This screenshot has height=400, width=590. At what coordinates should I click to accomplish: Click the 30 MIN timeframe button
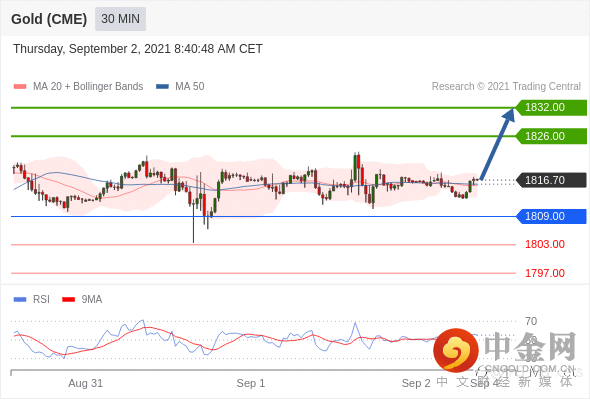pyautogui.click(x=120, y=19)
